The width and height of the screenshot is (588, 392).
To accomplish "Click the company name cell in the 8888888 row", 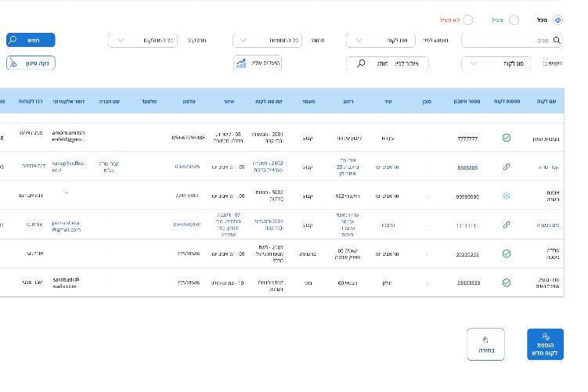I will [109, 167].
